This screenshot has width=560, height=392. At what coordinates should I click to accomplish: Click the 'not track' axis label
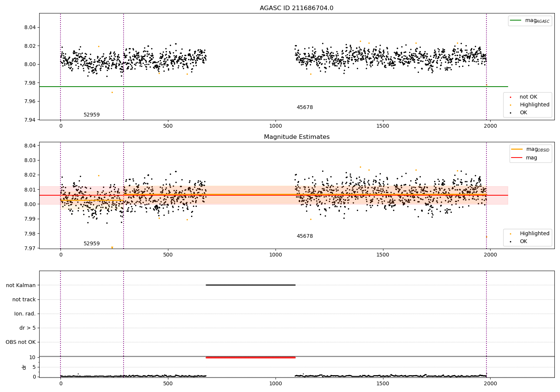click(x=24, y=299)
